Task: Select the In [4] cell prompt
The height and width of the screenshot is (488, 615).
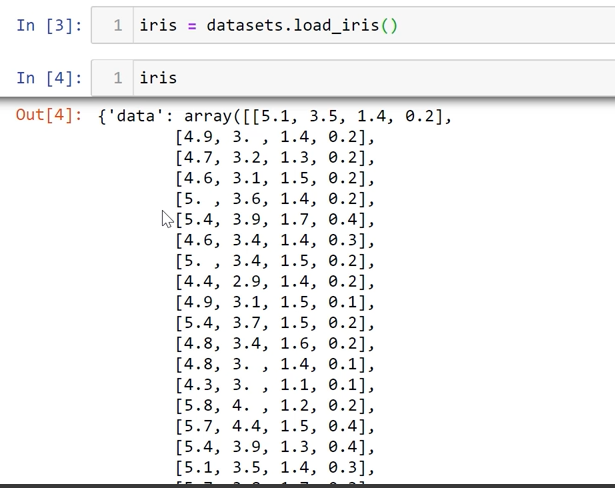Action: [x=48, y=77]
